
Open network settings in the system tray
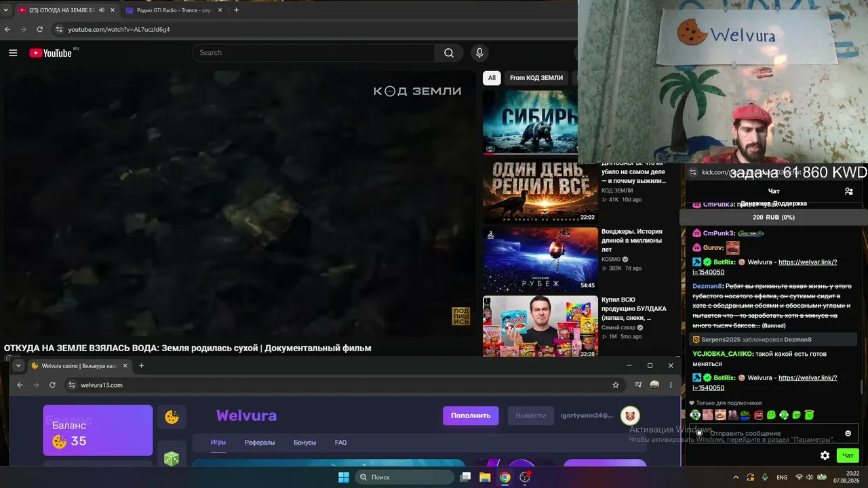pyautogui.click(x=799, y=477)
